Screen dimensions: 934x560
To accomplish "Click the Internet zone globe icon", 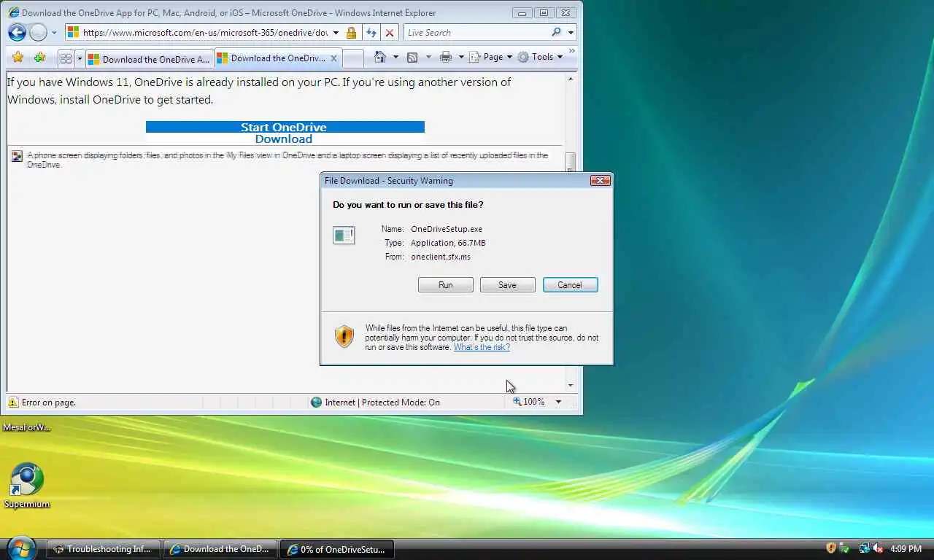I will click(316, 402).
